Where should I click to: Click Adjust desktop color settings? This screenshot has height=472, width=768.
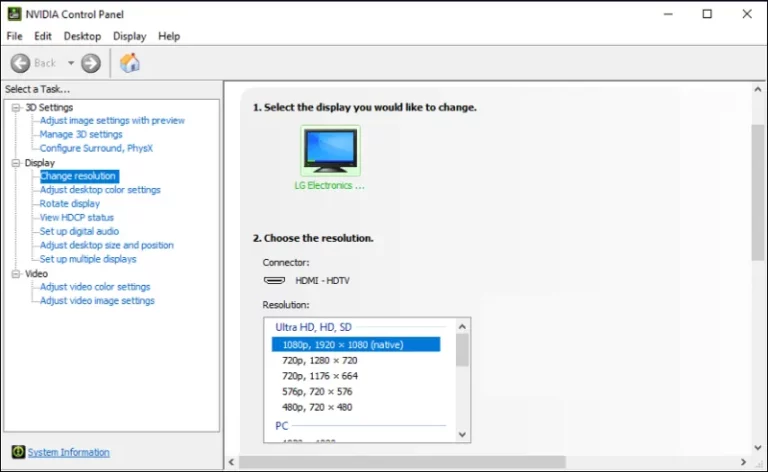[100, 189]
